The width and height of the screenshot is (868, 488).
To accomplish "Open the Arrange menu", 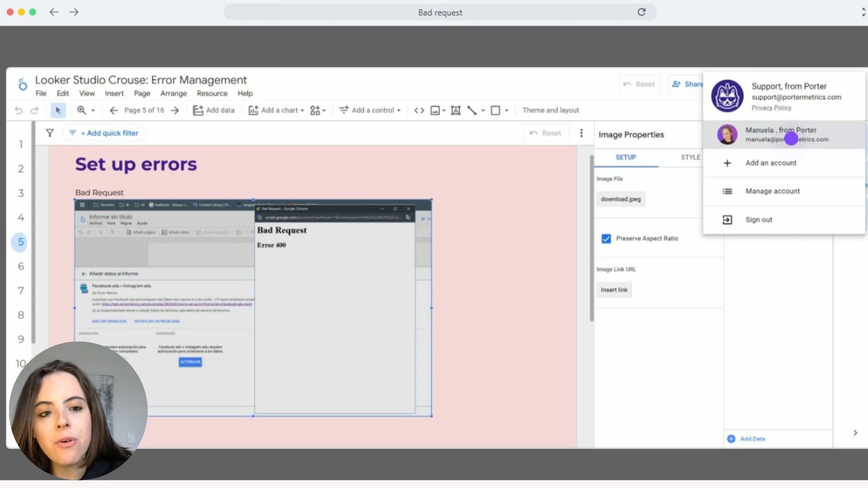I will point(173,94).
